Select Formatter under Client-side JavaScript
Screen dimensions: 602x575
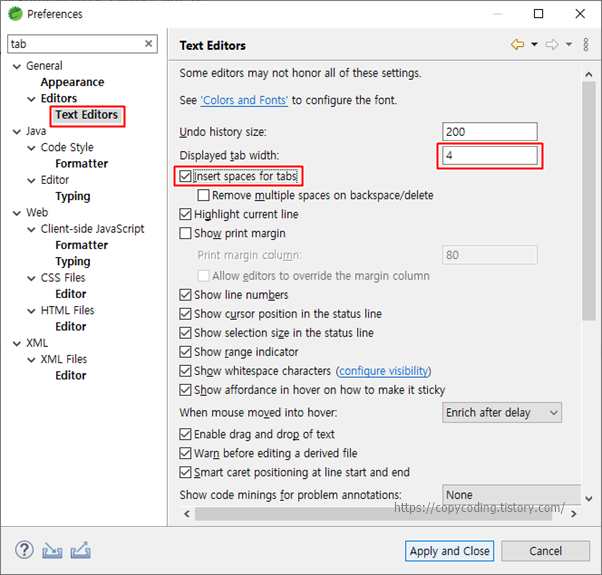click(82, 245)
